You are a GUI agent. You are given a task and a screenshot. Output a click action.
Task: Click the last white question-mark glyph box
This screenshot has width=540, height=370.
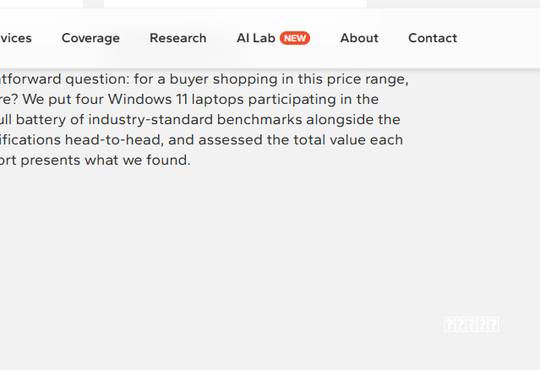[x=494, y=325]
